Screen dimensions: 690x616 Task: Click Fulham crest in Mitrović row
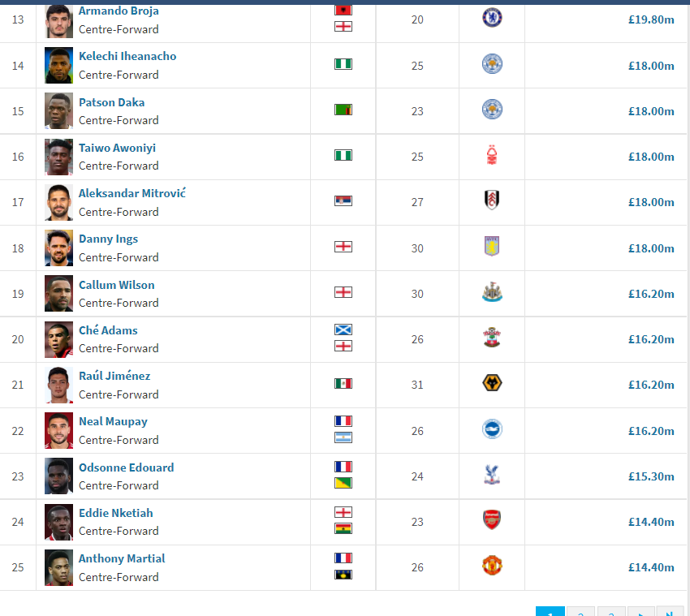pos(492,200)
